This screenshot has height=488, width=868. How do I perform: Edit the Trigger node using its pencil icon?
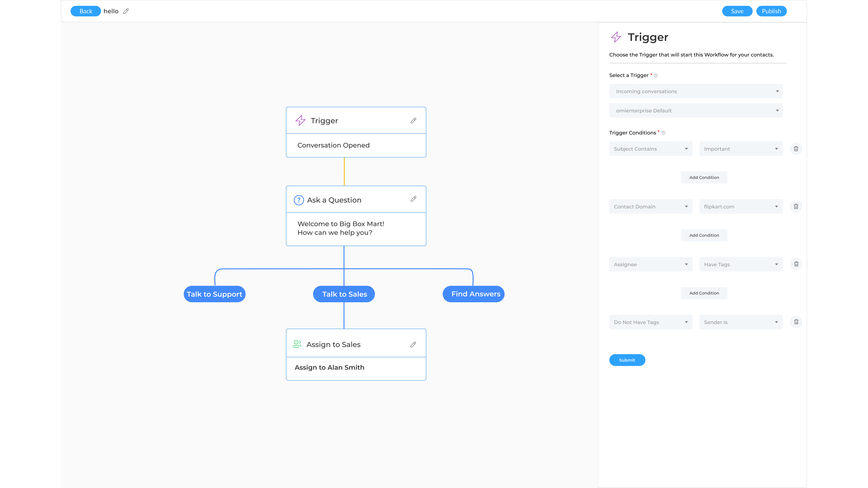[x=413, y=120]
